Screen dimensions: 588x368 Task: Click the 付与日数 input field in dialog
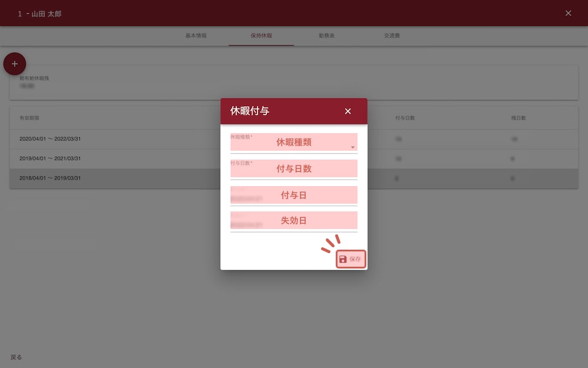[293, 169]
